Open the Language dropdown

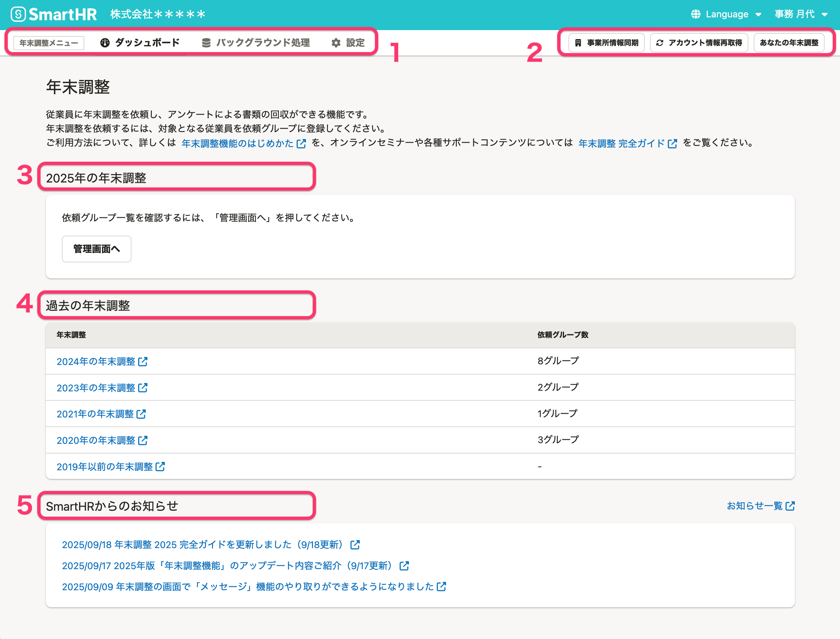coord(726,14)
